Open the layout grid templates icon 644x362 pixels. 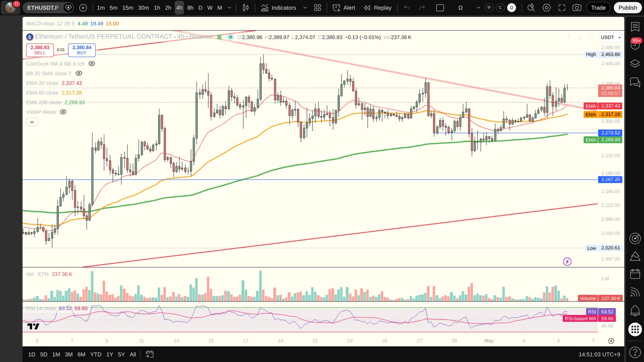point(318,8)
